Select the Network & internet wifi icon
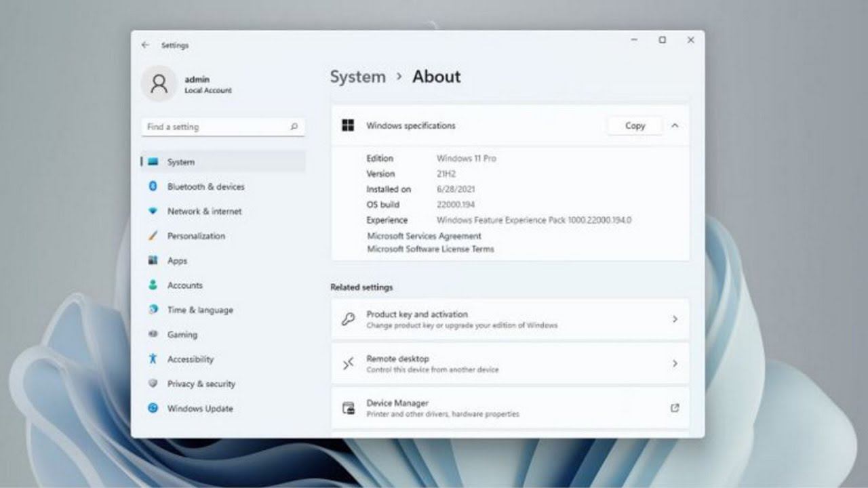868x488 pixels. (x=153, y=211)
